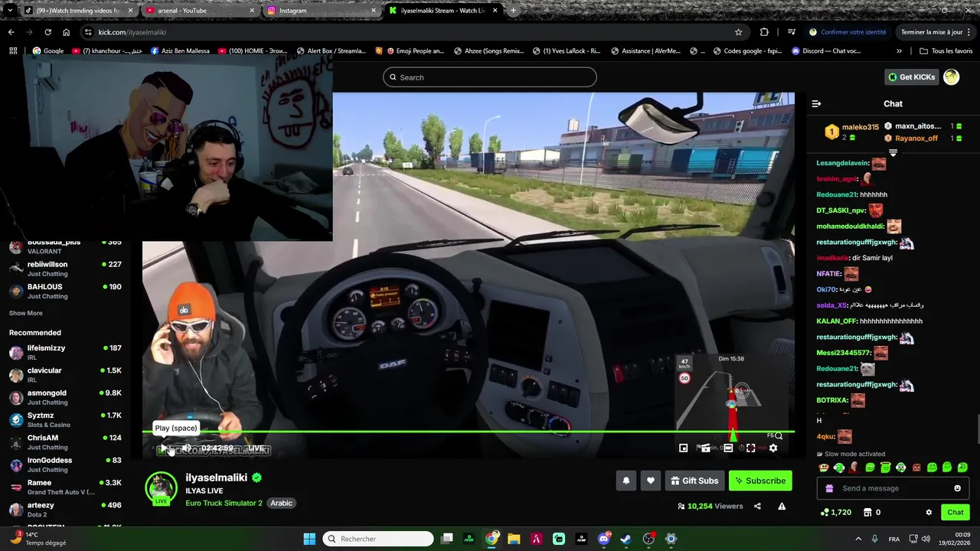Viewport: 980px width, 551px height.
Task: Reload the page
Action: tap(47, 32)
